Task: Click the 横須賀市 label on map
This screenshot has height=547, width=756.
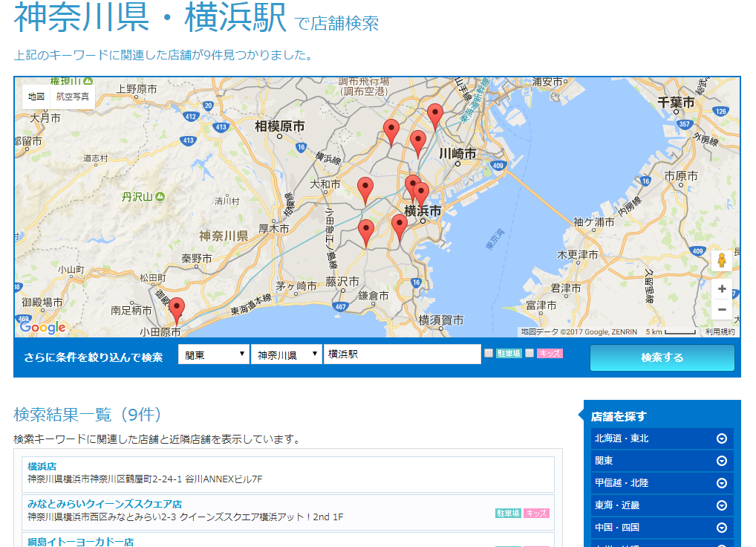Action: click(x=440, y=320)
